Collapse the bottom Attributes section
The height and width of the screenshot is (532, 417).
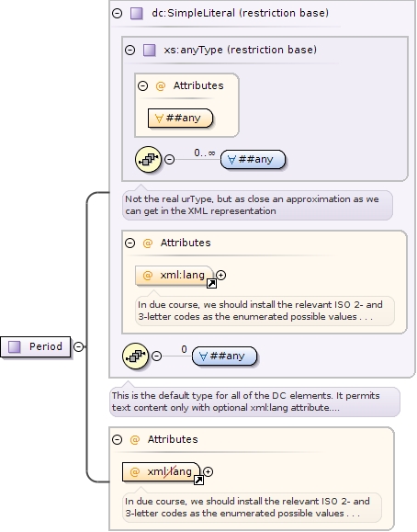tap(117, 440)
